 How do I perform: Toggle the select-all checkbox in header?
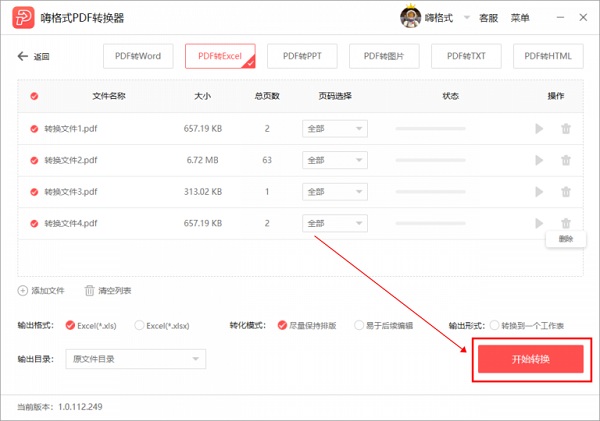click(35, 96)
